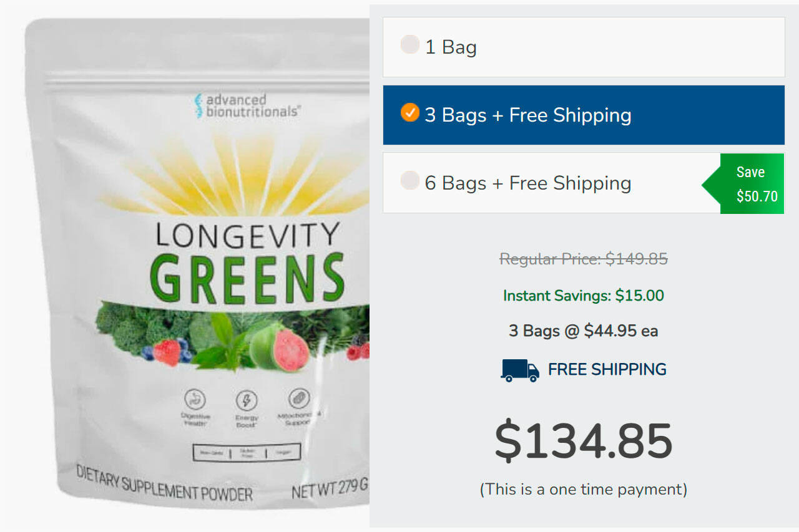
Task: Click the Energy Boost lightning icon
Action: pyautogui.click(x=247, y=400)
